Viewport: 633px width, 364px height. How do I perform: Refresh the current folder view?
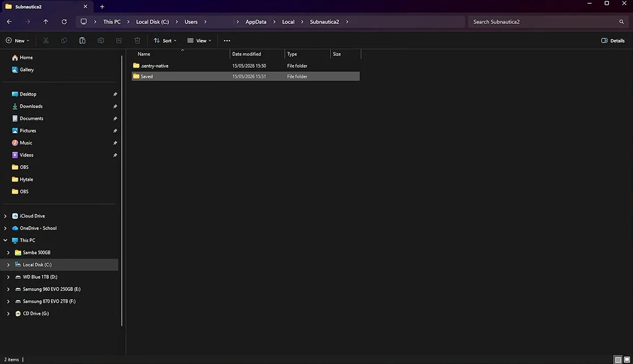tap(64, 22)
